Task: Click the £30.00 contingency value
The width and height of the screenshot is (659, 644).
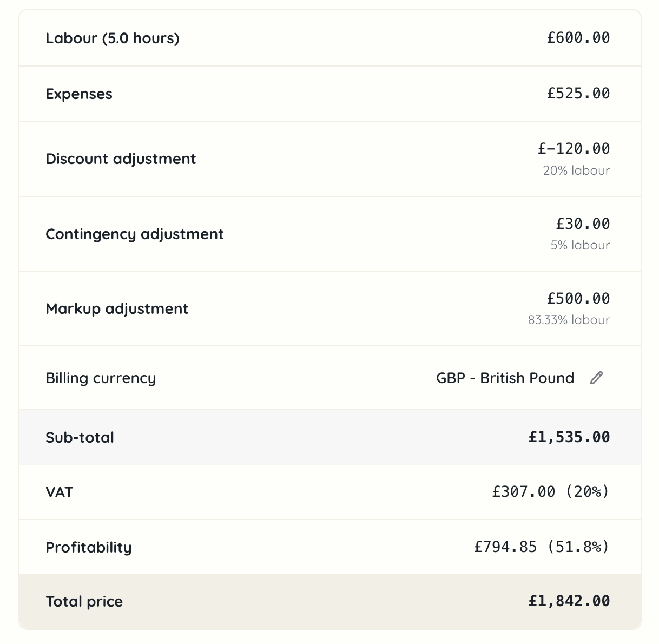Action: point(583,224)
